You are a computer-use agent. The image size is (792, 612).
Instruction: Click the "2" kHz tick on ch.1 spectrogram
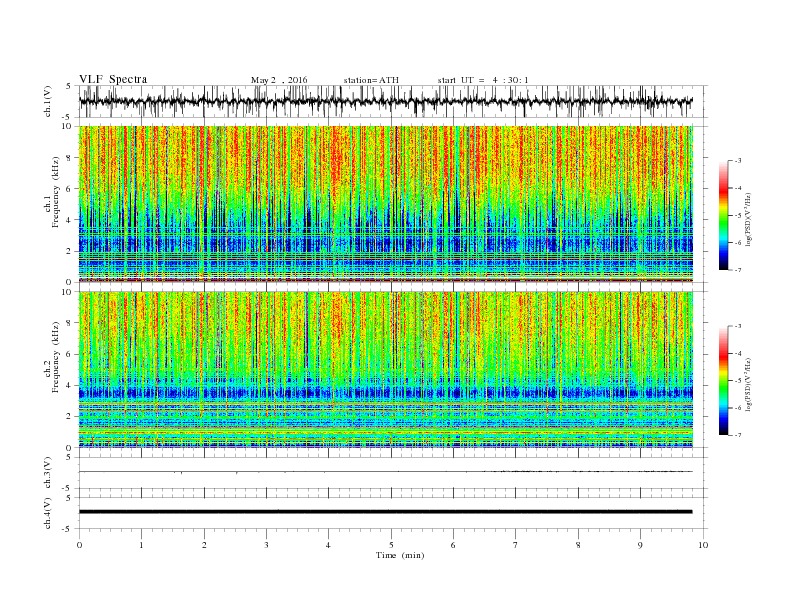pos(69,251)
